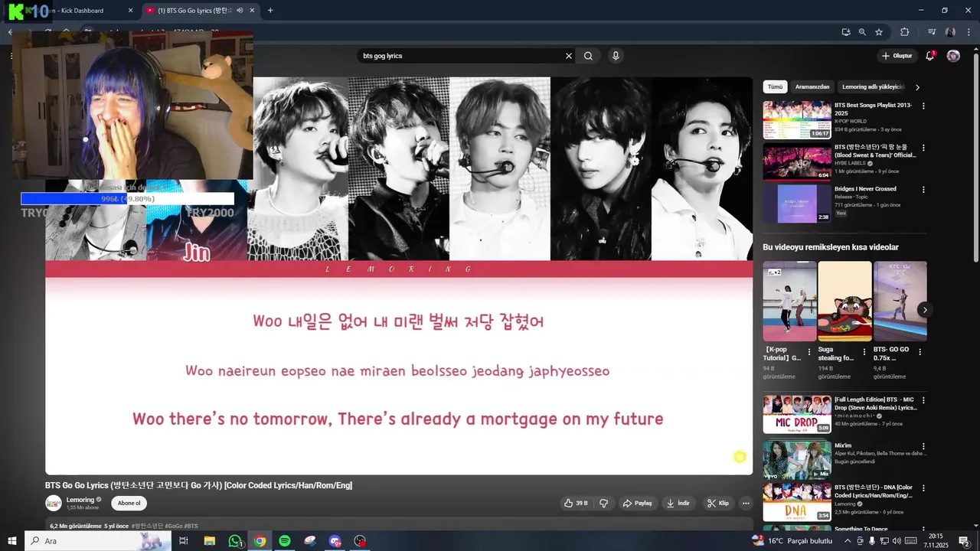Open more video actions ellipsis menu
This screenshot has height=551, width=980.
(746, 503)
